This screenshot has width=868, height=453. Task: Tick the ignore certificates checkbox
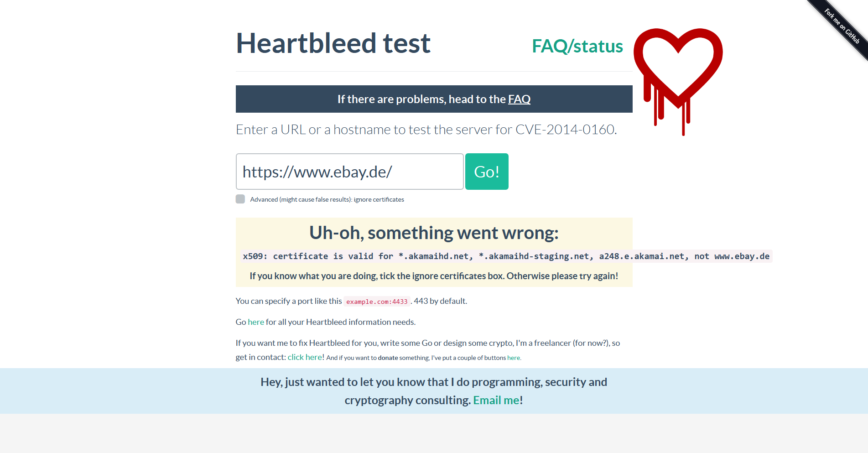pyautogui.click(x=240, y=199)
